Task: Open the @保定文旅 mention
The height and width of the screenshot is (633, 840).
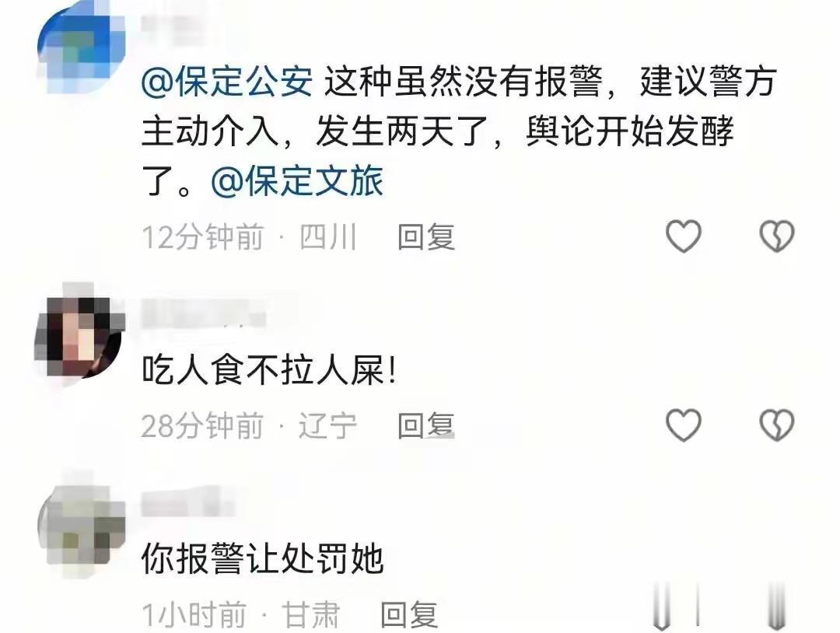Action: (x=297, y=181)
